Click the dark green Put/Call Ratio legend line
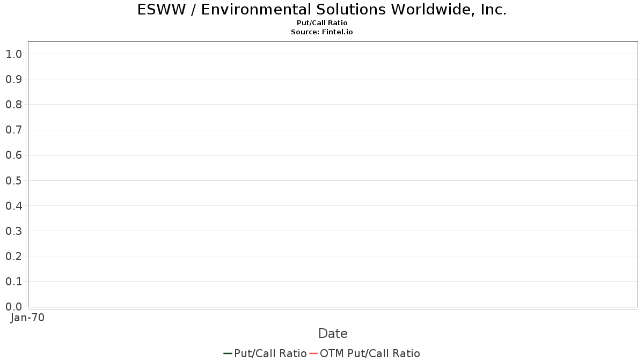Image resolution: width=644 pixels, height=362 pixels. click(x=228, y=353)
